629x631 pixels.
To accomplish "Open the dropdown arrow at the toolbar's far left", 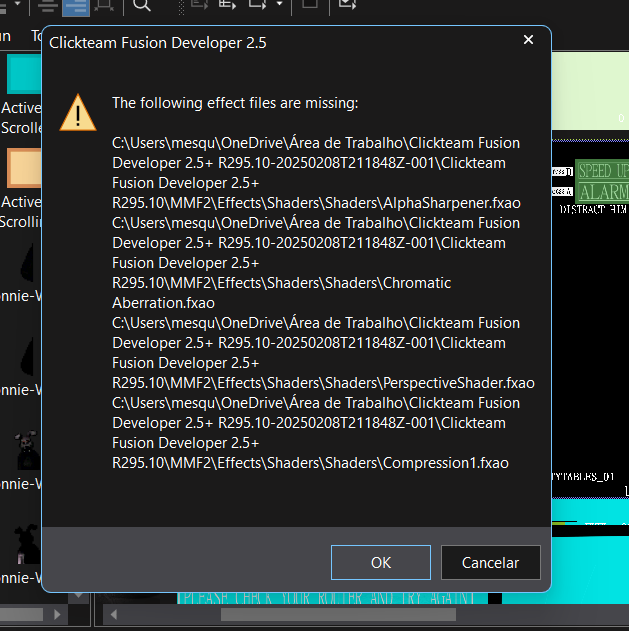I will (x=17, y=4).
